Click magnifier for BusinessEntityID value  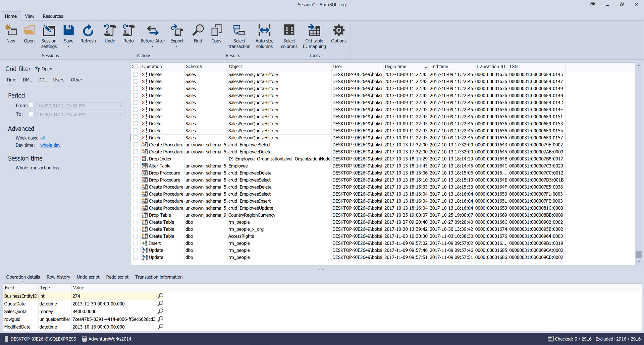click(x=160, y=296)
